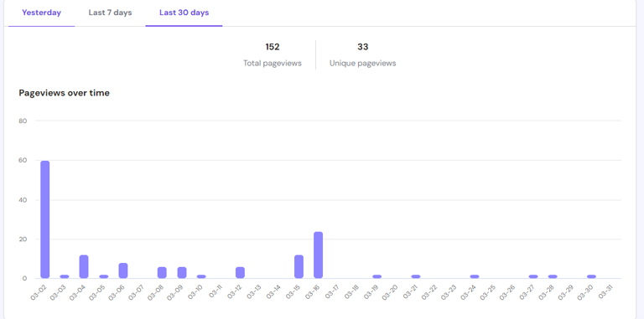
Task: Open the Last 30 days tab
Action: pyautogui.click(x=184, y=13)
